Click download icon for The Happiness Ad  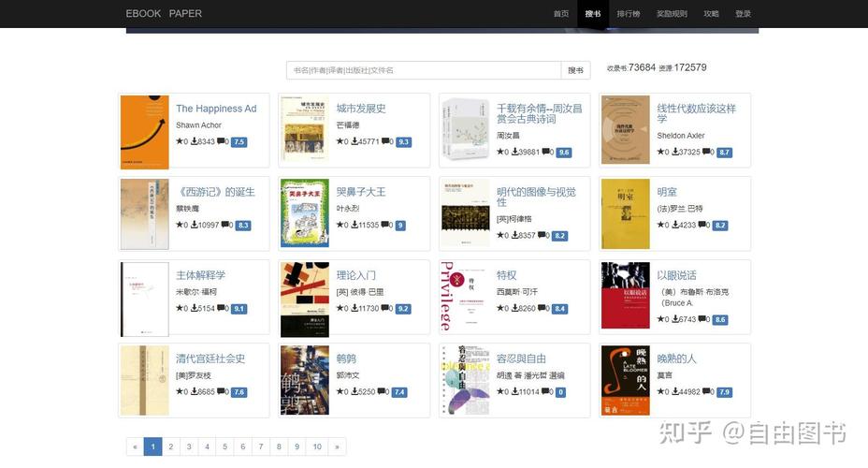click(x=195, y=141)
